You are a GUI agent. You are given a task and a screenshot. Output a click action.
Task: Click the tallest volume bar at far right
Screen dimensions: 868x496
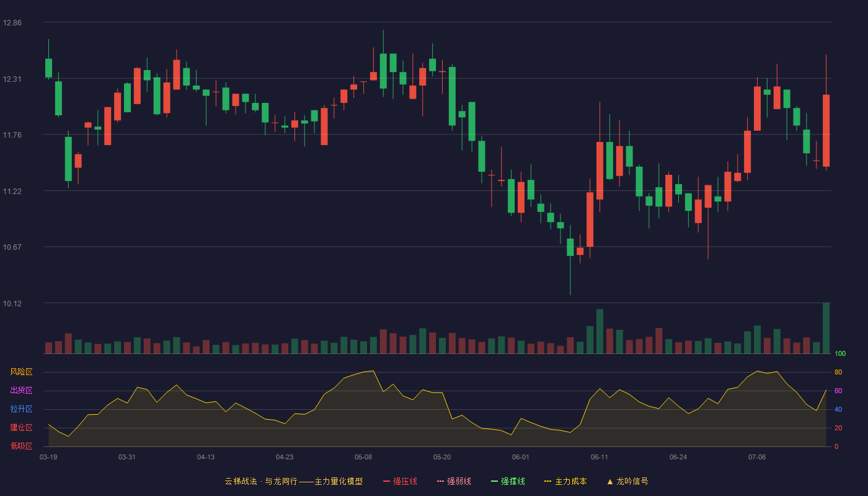pos(826,328)
